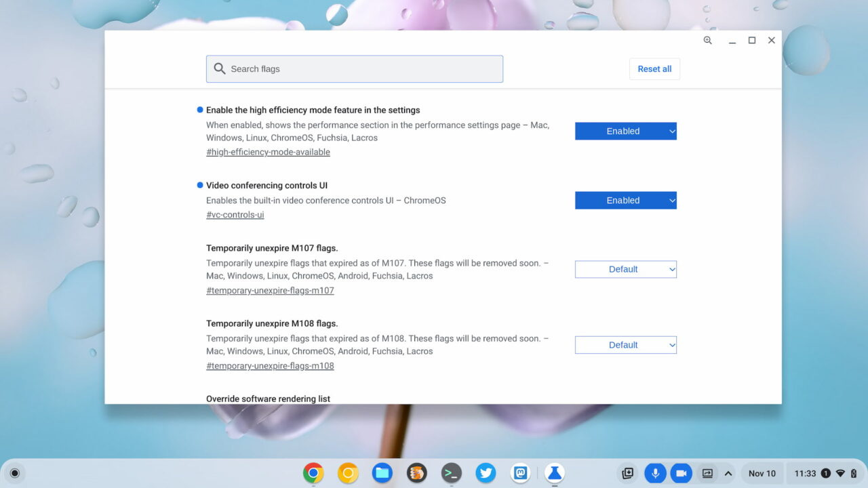Screen dimensions: 868x488
Task: Click Temporarily unexpire M108 flags title
Action: pyautogui.click(x=272, y=323)
